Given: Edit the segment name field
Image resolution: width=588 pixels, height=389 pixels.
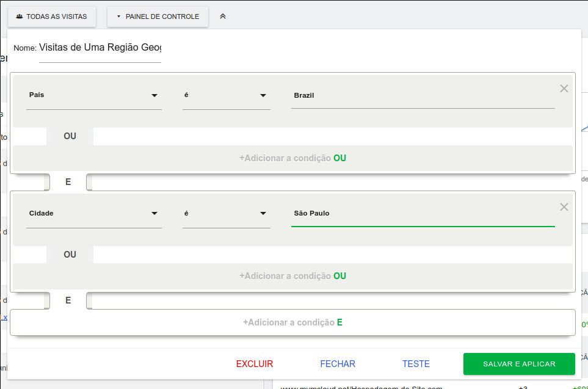Looking at the screenshot, I should 100,48.
